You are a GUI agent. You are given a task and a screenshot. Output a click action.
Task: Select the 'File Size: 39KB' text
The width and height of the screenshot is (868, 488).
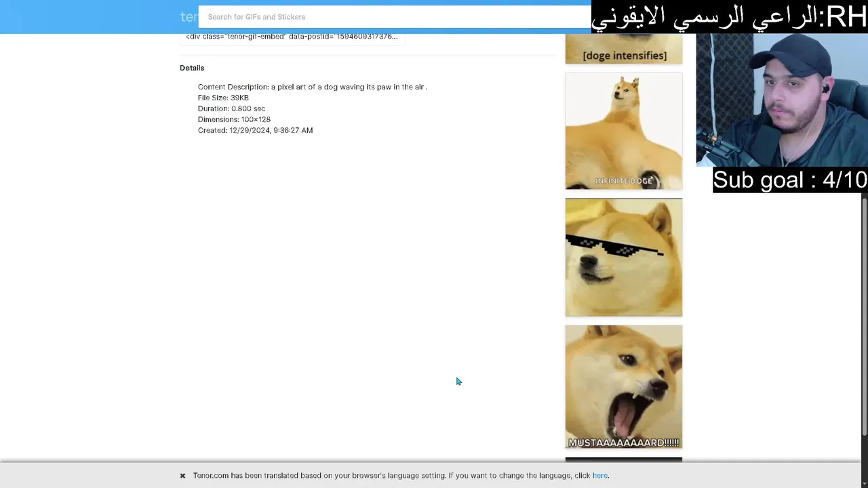223,98
